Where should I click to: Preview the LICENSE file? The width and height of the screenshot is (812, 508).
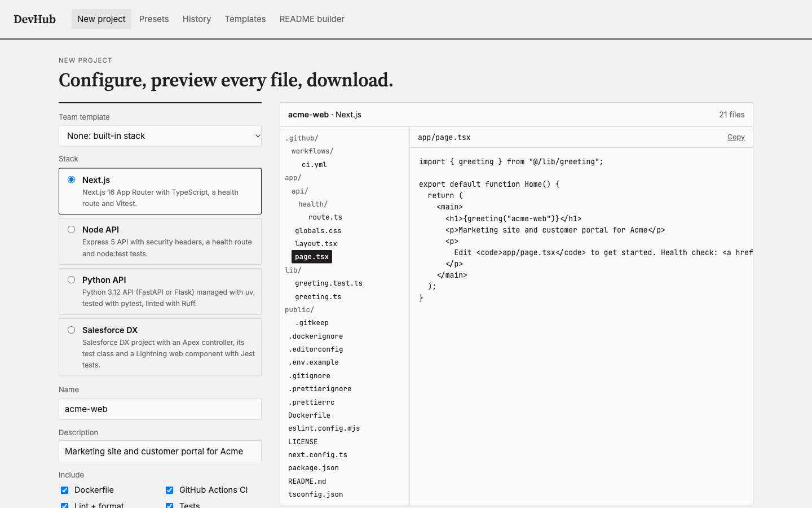pyautogui.click(x=303, y=442)
